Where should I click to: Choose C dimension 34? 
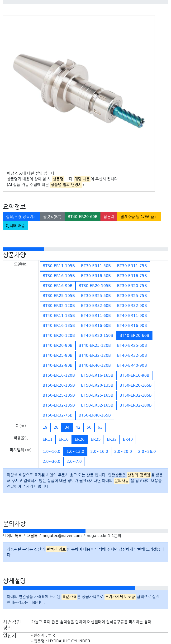pyautogui.click(x=67, y=427)
